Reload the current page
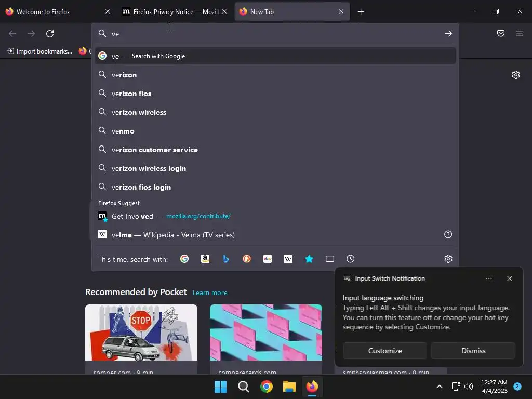Image resolution: width=532 pixels, height=399 pixels. coord(50,34)
